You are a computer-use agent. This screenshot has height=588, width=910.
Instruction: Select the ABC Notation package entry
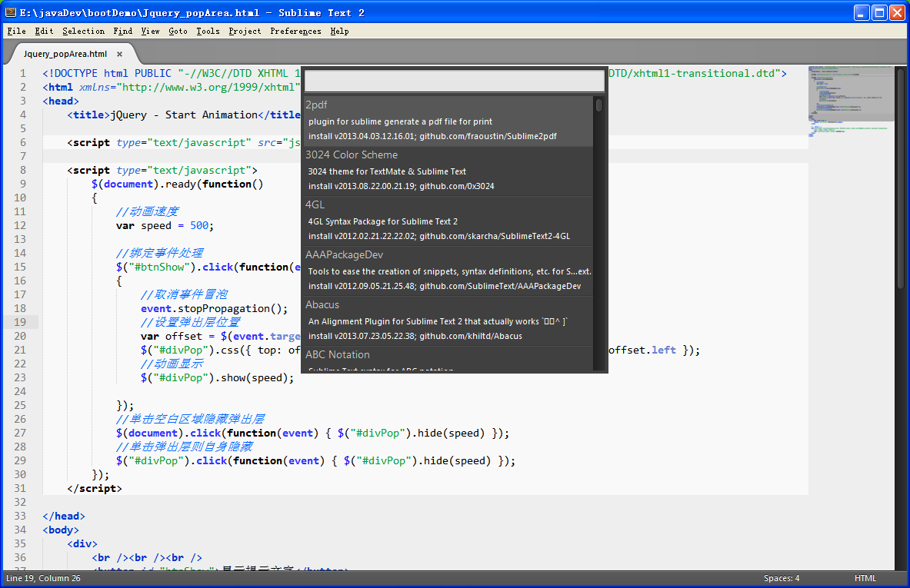(448, 358)
